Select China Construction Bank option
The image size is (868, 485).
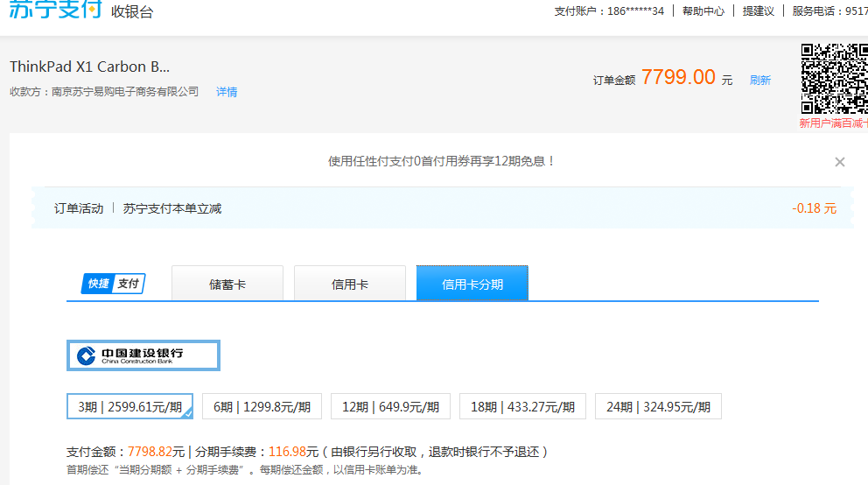(143, 355)
